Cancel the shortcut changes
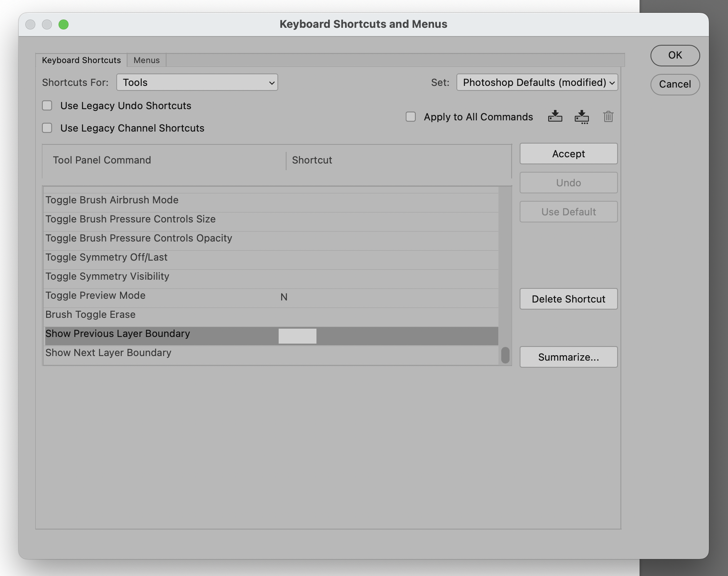 (x=675, y=84)
